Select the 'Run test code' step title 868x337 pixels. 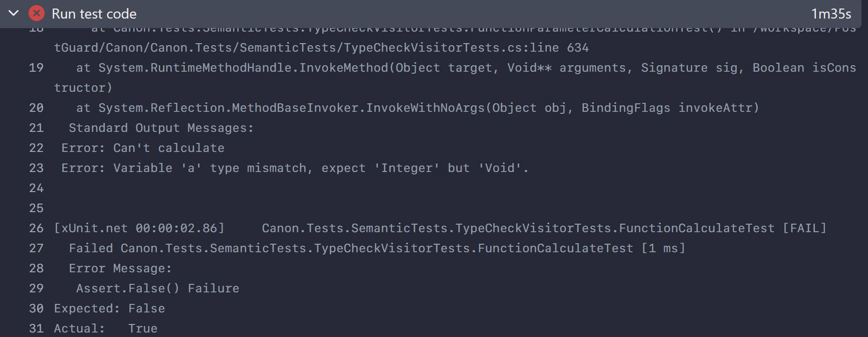[94, 14]
